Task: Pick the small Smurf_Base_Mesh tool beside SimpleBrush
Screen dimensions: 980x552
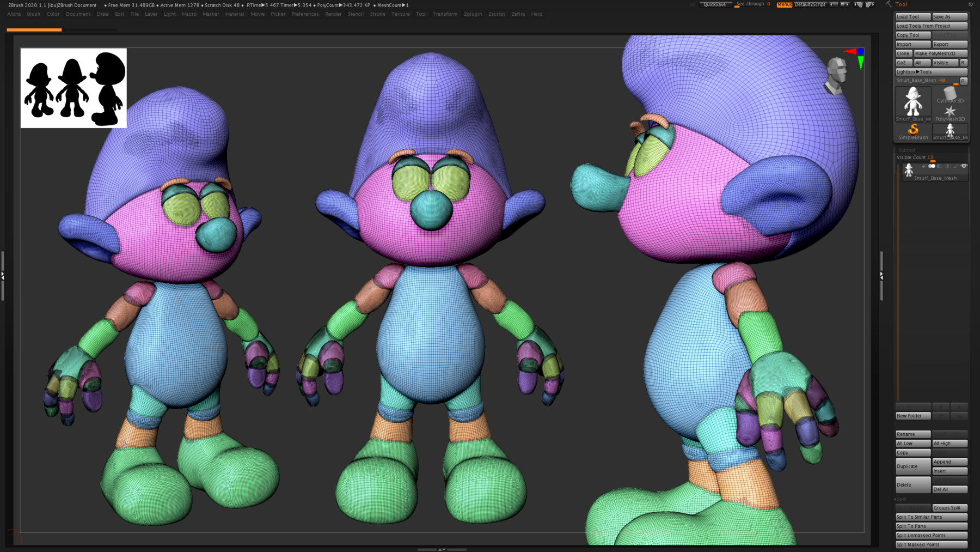Action: [x=950, y=132]
